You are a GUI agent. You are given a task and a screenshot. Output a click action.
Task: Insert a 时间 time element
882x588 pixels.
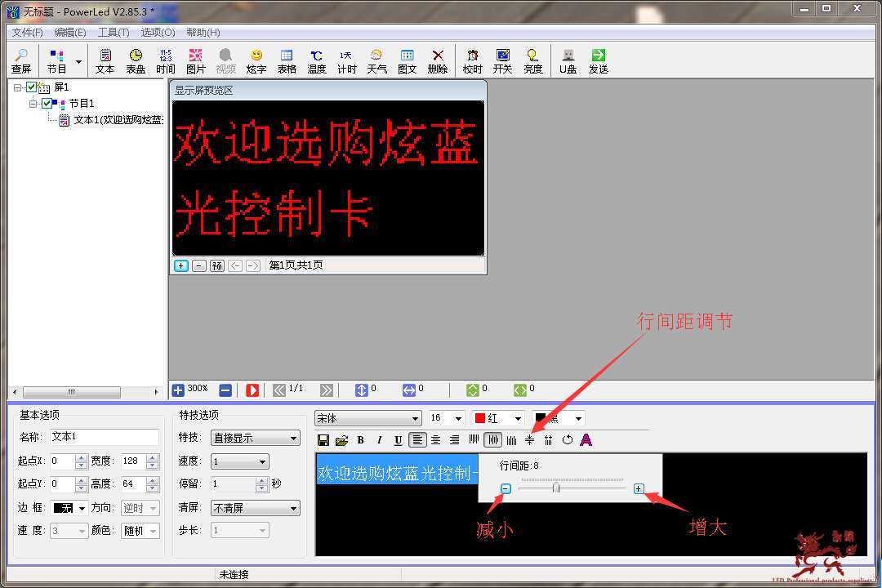(x=165, y=61)
